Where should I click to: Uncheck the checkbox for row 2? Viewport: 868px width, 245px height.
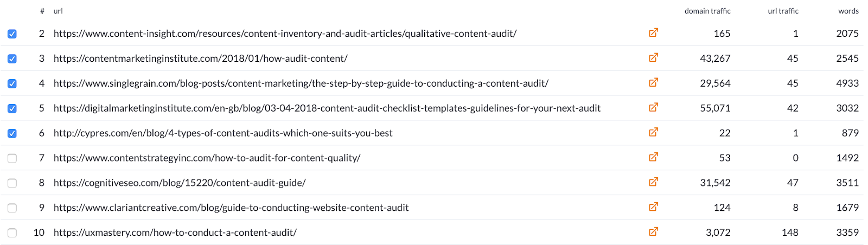pos(12,34)
